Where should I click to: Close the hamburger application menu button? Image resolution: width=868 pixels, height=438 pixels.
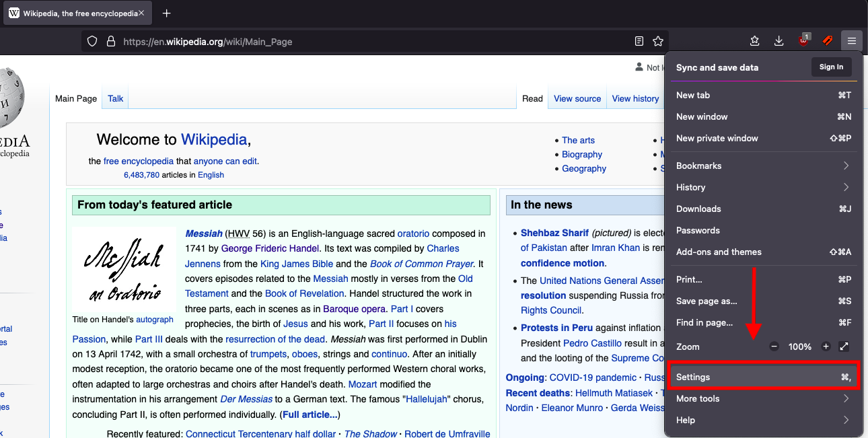[x=852, y=41]
